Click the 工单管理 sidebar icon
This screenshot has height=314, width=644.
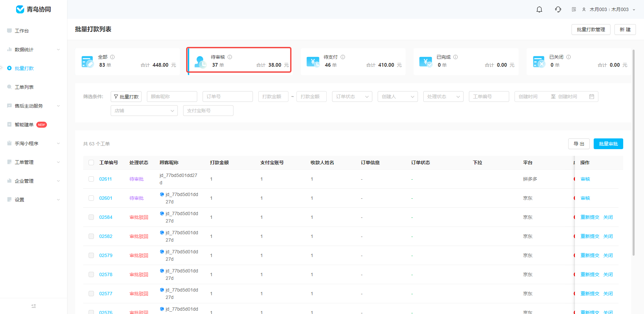[x=9, y=162]
